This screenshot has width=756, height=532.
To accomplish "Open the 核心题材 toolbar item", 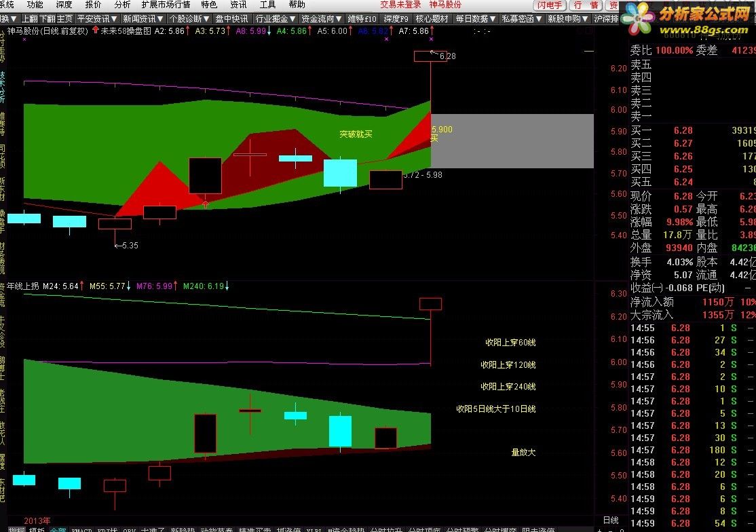I will [x=432, y=19].
